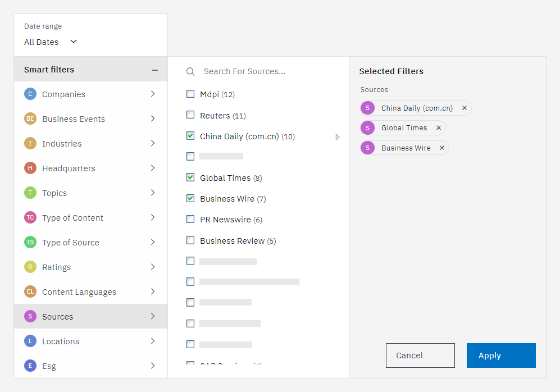The width and height of the screenshot is (560, 392).
Task: Expand the Ratings filter chevron
Action: click(x=153, y=267)
